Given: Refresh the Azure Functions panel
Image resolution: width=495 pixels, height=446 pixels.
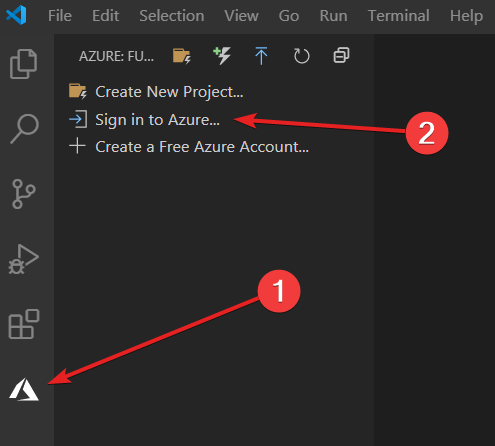Looking at the screenshot, I should click(302, 56).
